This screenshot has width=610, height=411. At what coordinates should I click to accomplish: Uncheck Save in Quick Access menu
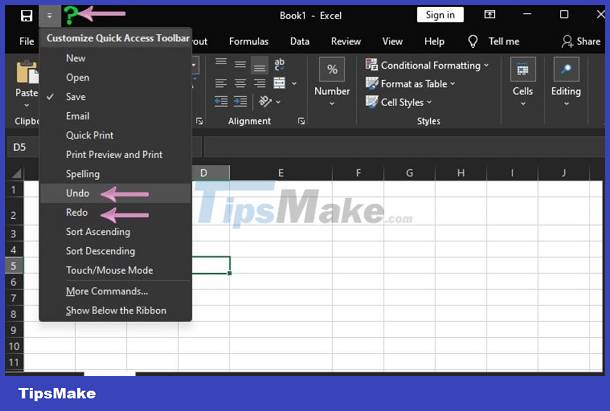[115, 97]
